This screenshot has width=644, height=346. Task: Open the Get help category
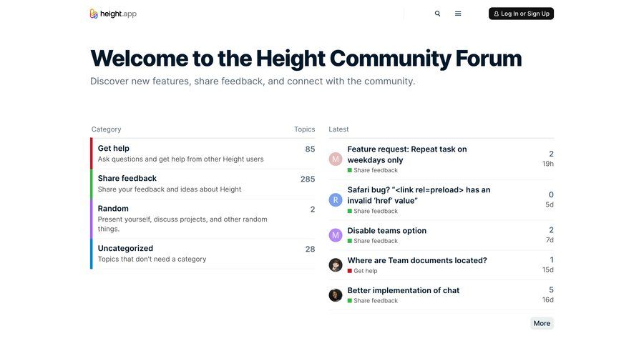113,148
